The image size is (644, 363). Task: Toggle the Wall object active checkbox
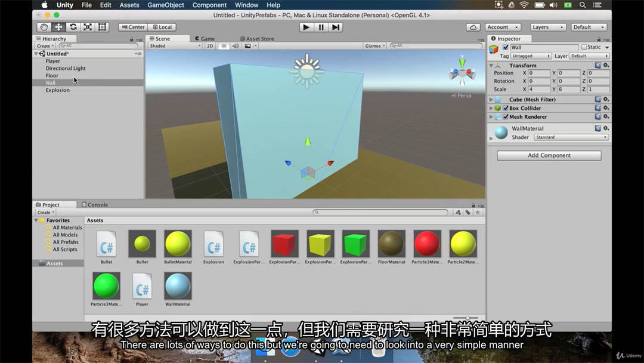coord(506,47)
